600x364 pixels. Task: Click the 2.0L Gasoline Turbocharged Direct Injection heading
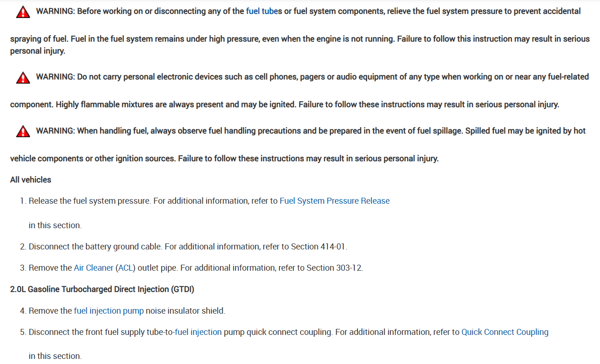102,289
